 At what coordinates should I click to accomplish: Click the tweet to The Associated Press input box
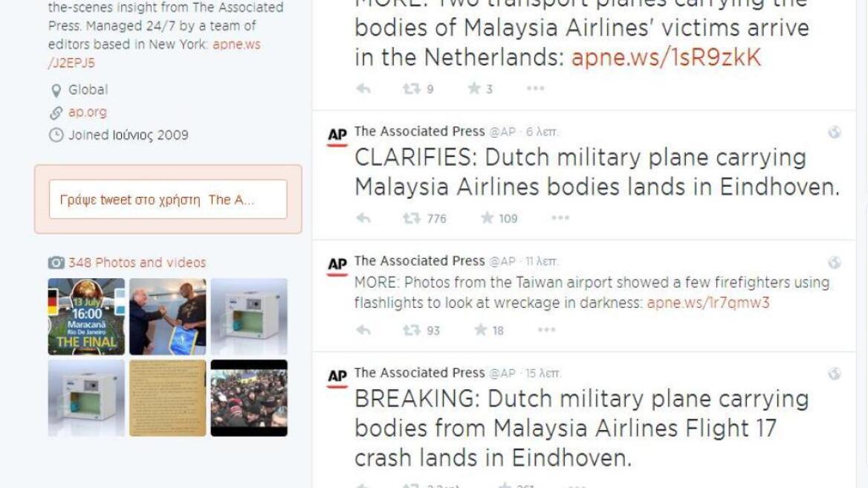[x=168, y=199]
